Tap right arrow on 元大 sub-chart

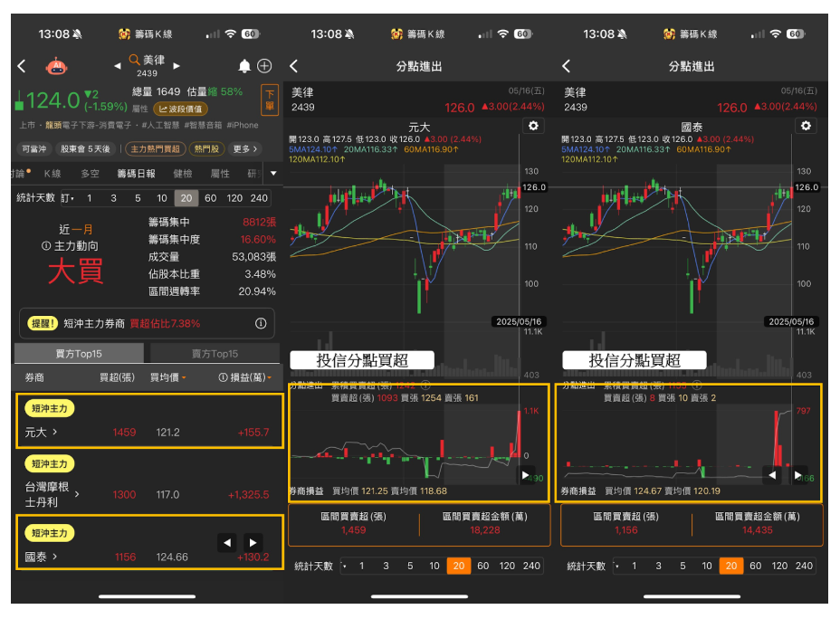[526, 475]
